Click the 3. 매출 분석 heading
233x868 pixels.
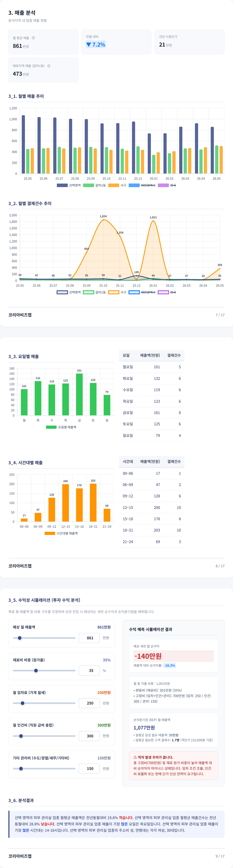tap(22, 13)
